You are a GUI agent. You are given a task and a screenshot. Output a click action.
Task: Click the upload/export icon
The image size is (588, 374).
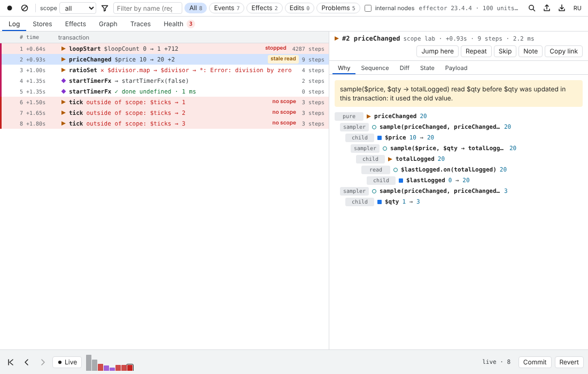(x=547, y=8)
